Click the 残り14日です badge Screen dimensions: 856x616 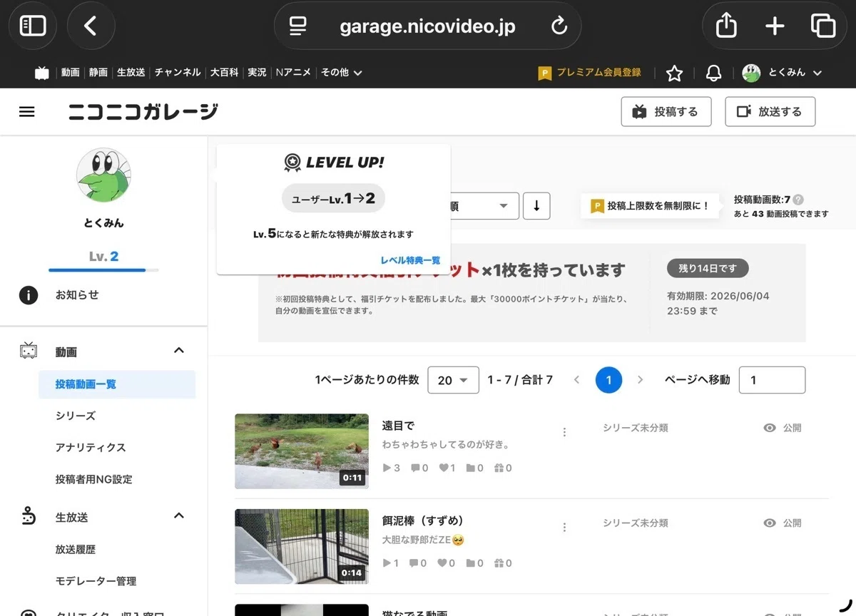pyautogui.click(x=708, y=269)
